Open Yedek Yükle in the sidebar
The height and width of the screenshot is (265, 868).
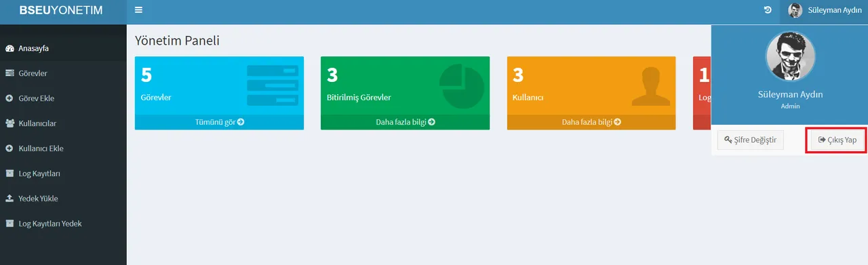(63, 199)
